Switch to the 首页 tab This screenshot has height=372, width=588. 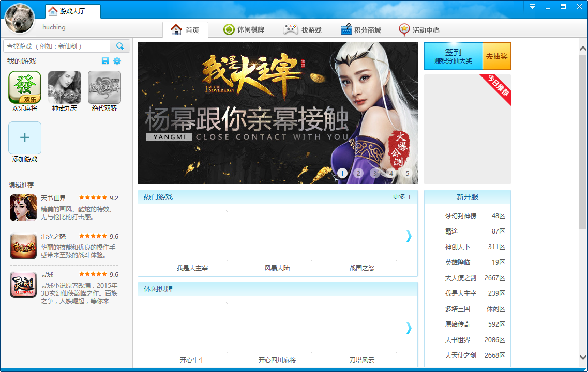185,29
